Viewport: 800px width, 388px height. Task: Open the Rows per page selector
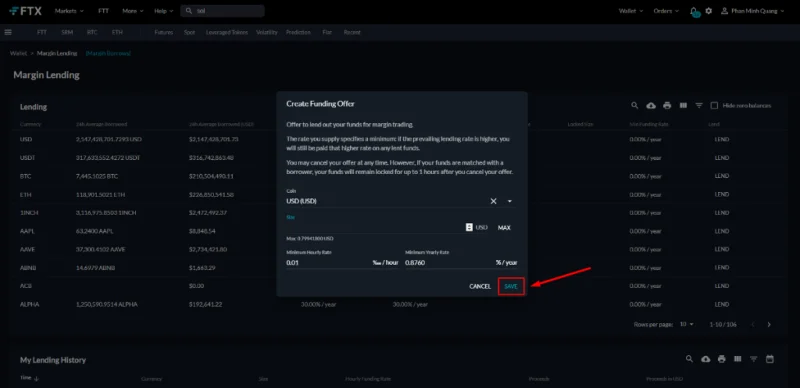(x=686, y=325)
